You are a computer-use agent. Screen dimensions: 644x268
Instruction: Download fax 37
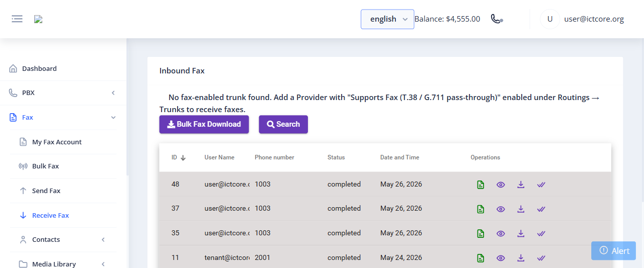[521, 209]
